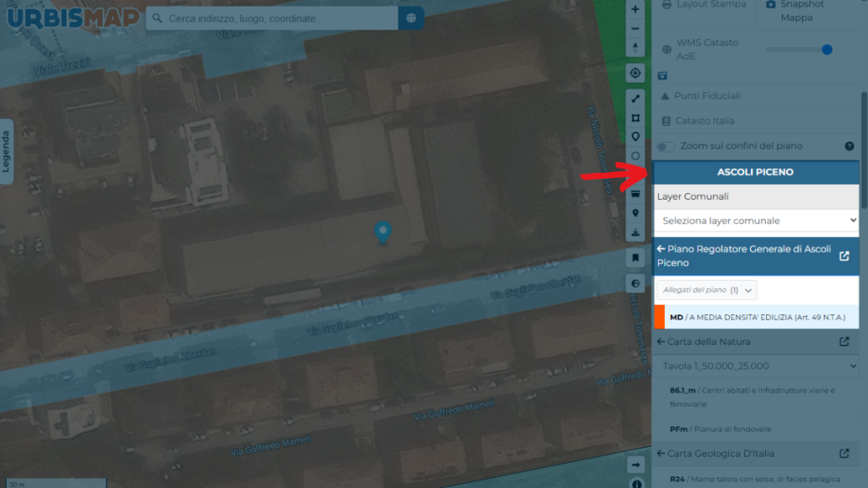Zoom in the map with the plus button
Viewport: 868px width, 488px height.
635,9
